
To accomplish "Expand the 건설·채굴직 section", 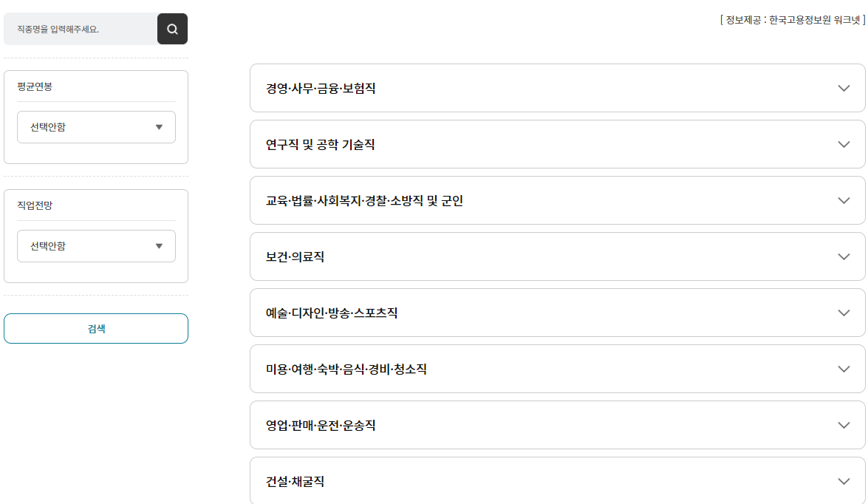I will [557, 481].
